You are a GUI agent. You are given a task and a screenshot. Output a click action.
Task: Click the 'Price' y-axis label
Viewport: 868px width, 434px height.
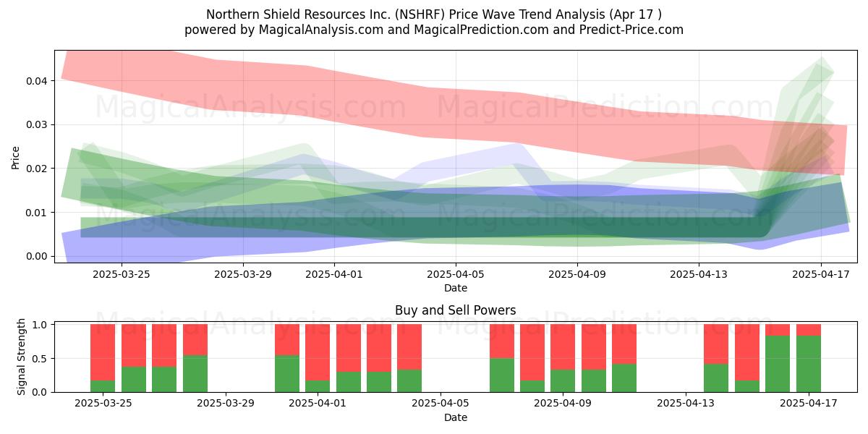(x=16, y=156)
